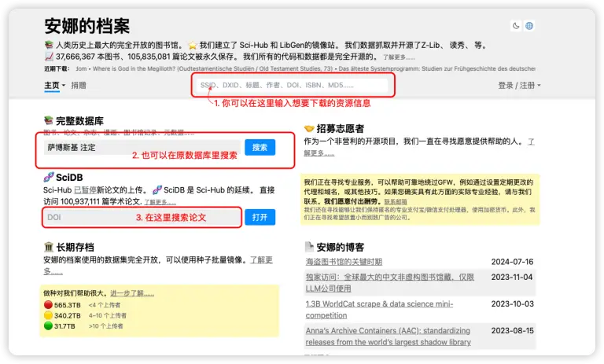Click the books icon beside 完整数据库
This screenshot has width=604, height=364.
(48, 120)
